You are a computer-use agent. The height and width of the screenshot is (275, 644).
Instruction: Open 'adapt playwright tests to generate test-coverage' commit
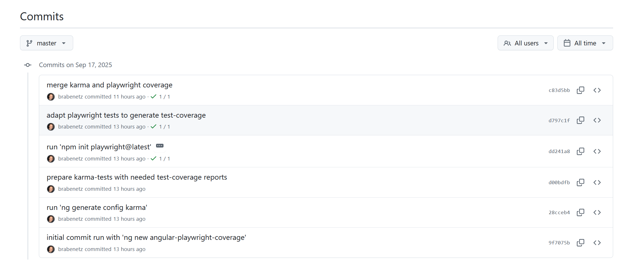[x=126, y=115]
